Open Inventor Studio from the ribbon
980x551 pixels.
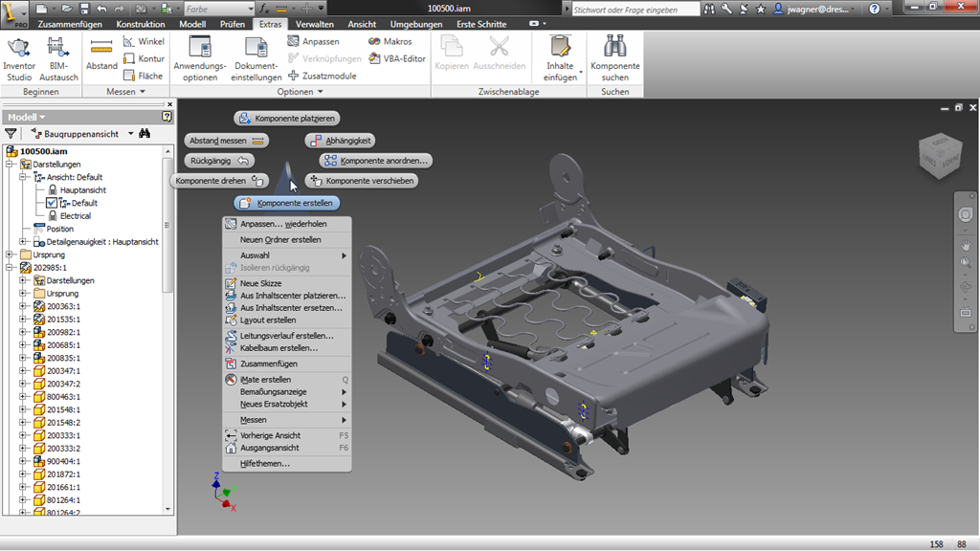click(x=19, y=59)
